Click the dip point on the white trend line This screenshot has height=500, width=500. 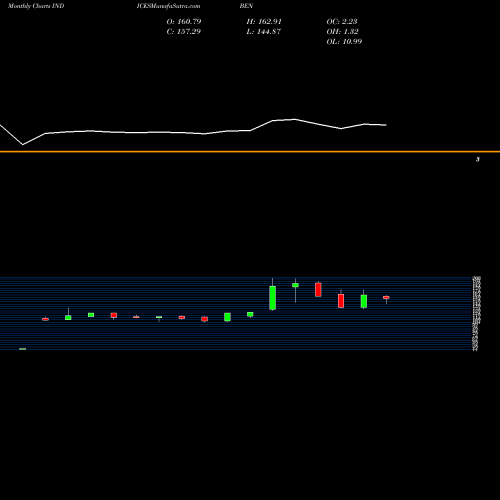pos(23,145)
